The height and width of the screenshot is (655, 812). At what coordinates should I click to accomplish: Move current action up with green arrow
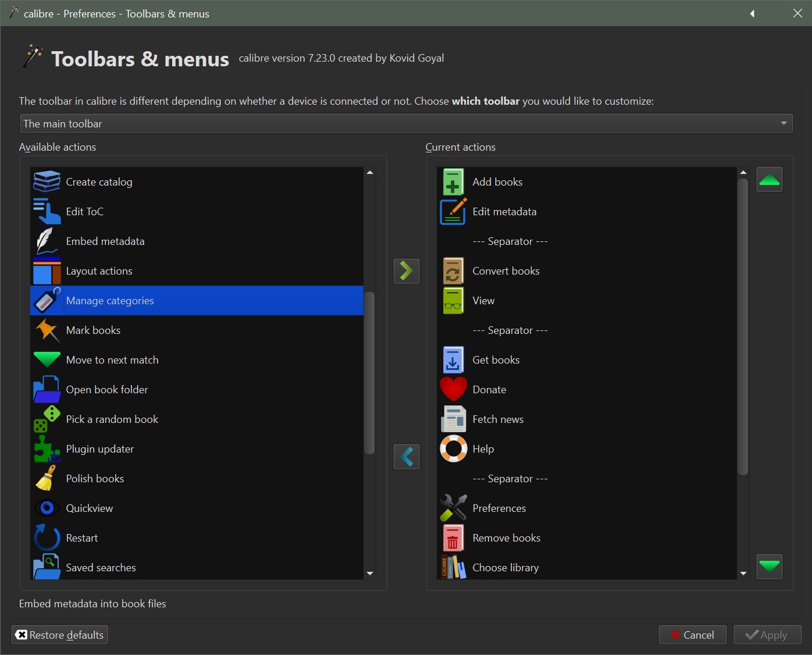coord(770,180)
